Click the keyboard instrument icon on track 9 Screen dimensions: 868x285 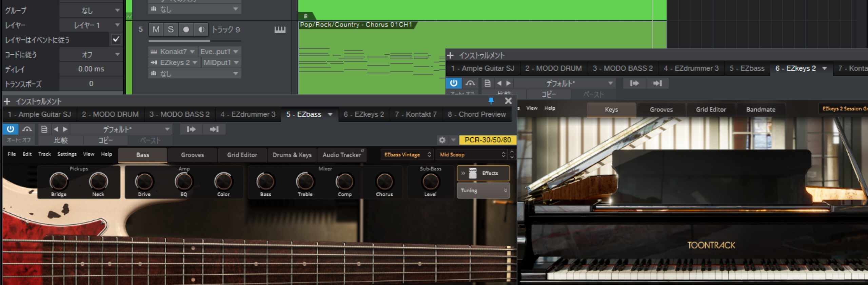280,30
